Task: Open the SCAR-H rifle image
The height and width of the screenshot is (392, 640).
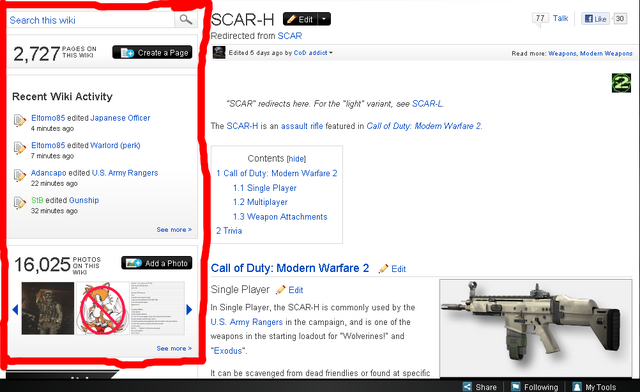Action: coord(536,328)
